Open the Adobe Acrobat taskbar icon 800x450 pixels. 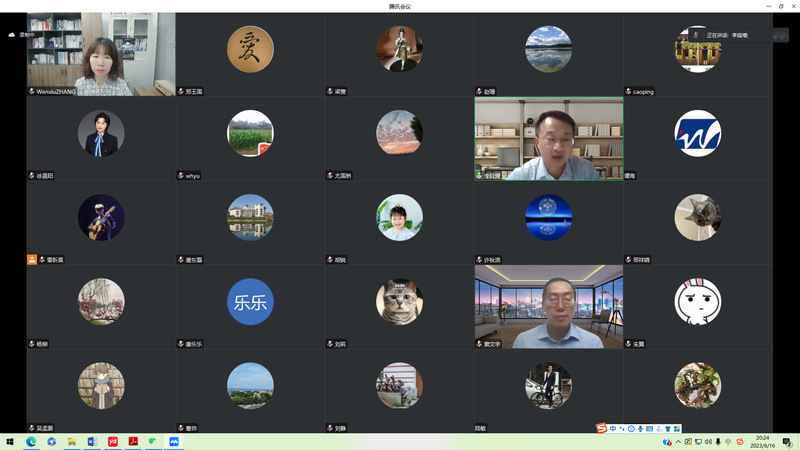pyautogui.click(x=133, y=441)
